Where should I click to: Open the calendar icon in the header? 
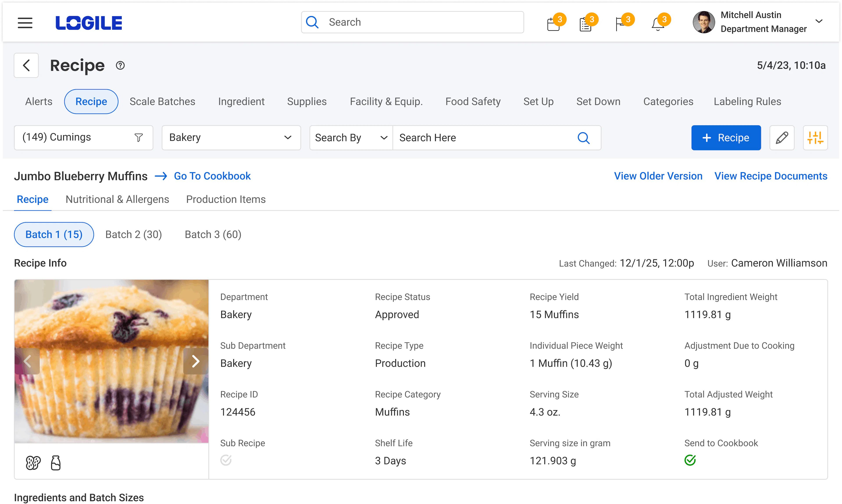(553, 23)
